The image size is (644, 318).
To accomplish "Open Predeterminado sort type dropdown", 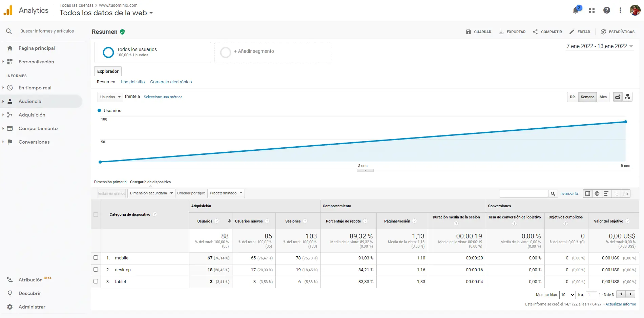I will [226, 193].
